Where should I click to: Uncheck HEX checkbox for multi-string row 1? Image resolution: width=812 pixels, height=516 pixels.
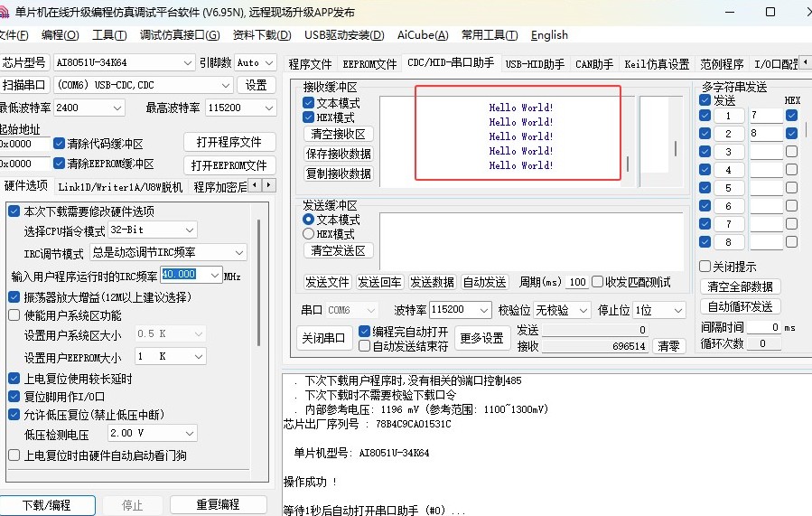[791, 115]
